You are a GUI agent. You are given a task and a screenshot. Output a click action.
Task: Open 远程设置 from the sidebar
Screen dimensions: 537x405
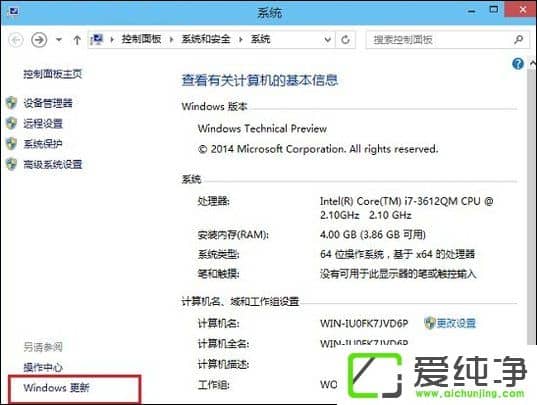tap(43, 124)
